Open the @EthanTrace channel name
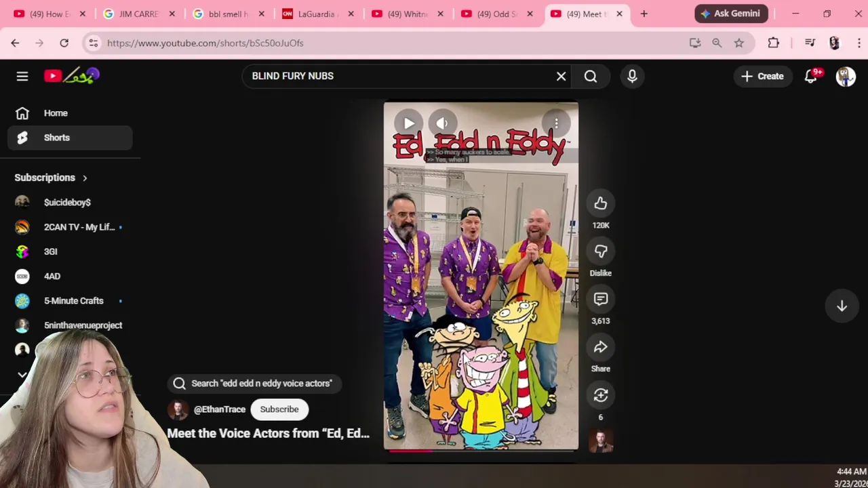Viewport: 868px width, 488px height. (220, 409)
